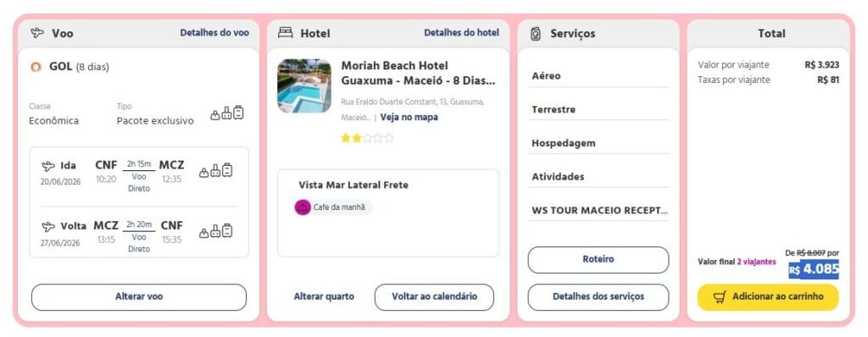
Task: Expand the Aéreo services row
Action: (x=598, y=76)
